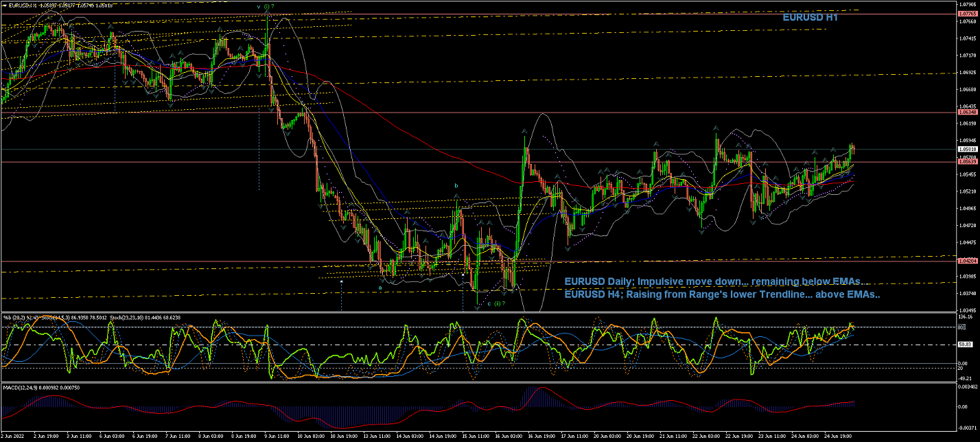Click the 1.05818 current price tag

[968, 149]
